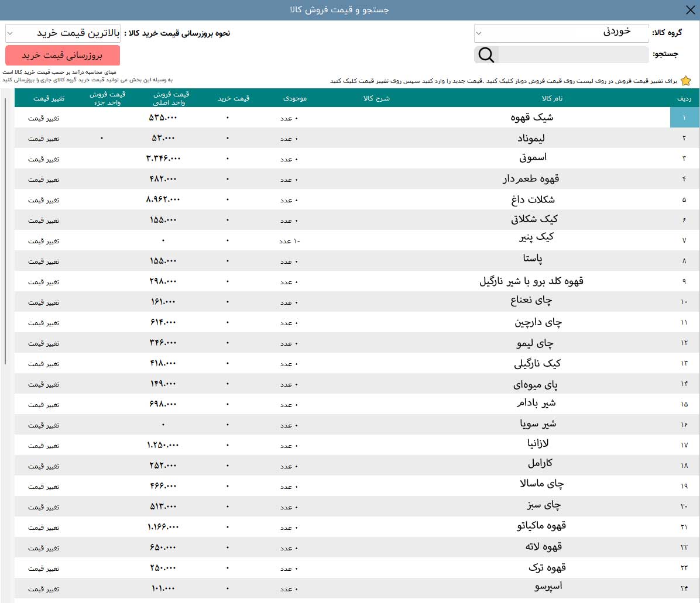Click تغییر قیمت for اسموتی
Viewport: 700px width, 603px height.
tap(44, 159)
